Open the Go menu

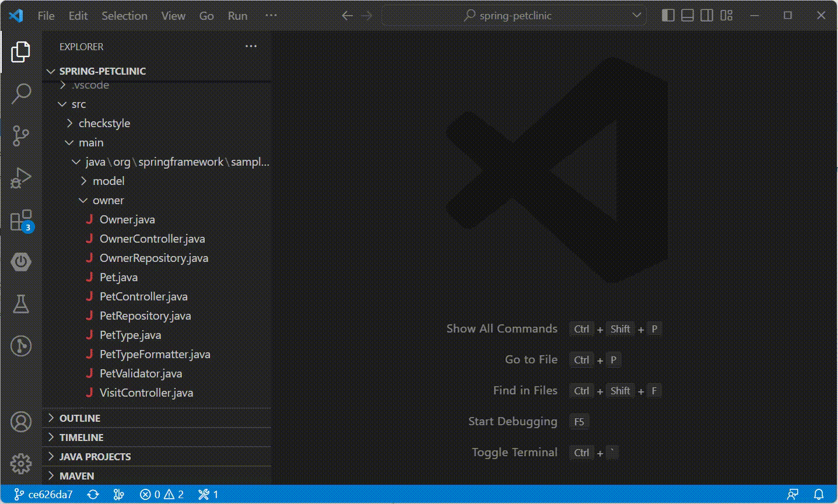point(206,16)
